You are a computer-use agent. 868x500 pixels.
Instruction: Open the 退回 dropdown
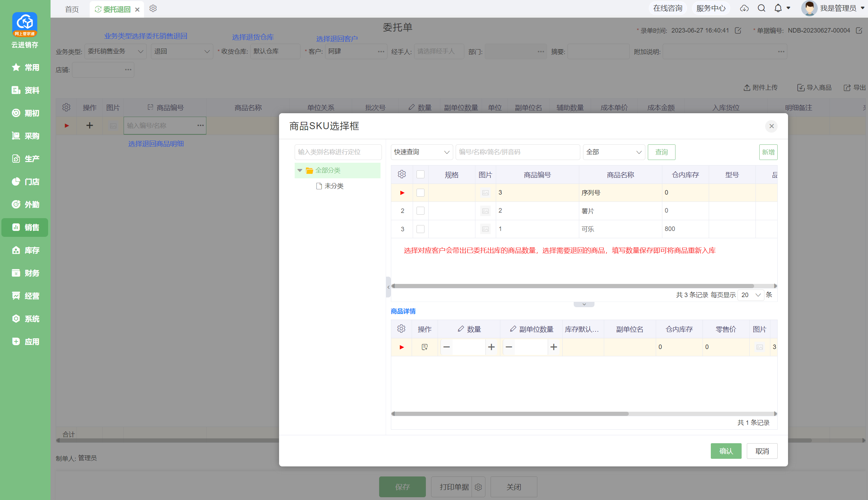point(182,51)
